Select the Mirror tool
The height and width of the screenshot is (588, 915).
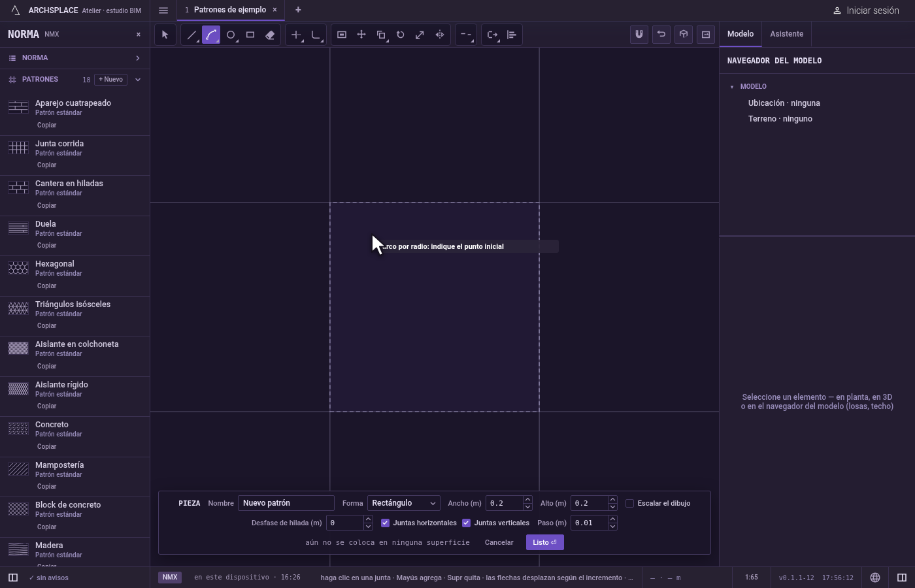click(440, 35)
